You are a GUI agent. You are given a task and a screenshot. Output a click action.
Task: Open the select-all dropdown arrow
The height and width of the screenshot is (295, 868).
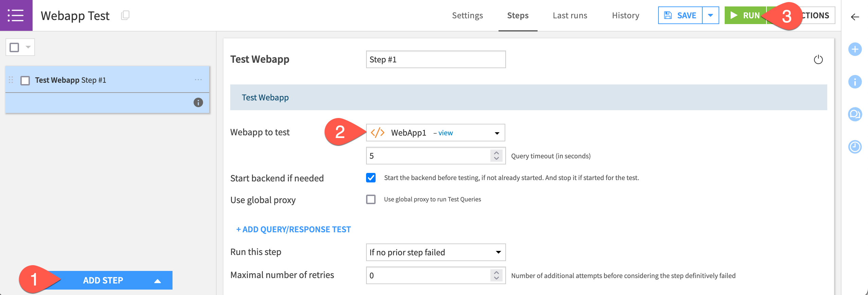click(x=28, y=47)
